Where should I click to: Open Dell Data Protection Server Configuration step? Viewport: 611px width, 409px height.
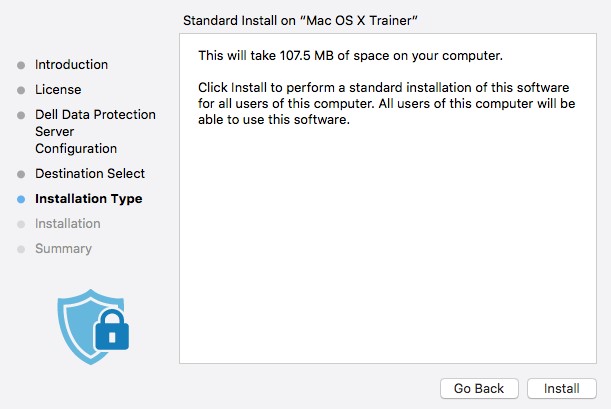[95, 132]
